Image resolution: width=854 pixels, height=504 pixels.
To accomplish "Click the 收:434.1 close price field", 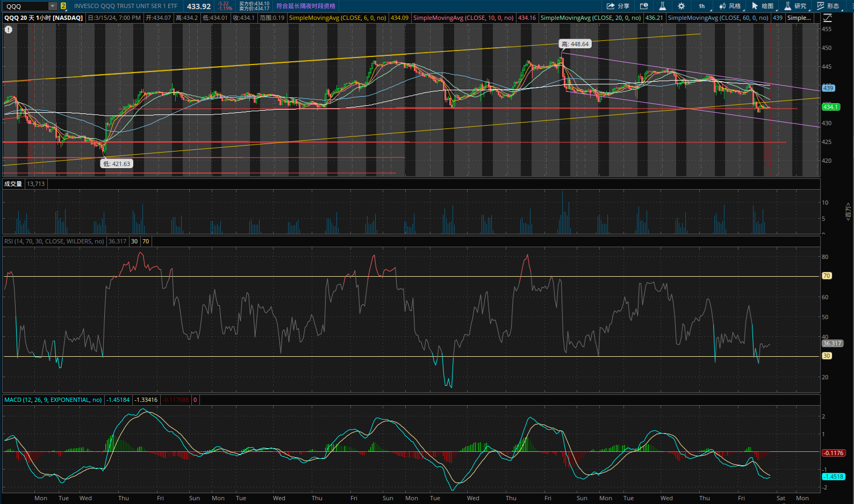I will tap(243, 18).
